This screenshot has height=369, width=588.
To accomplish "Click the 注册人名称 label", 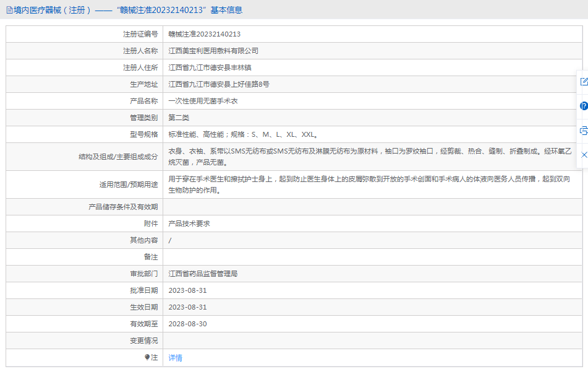I will tap(140, 51).
